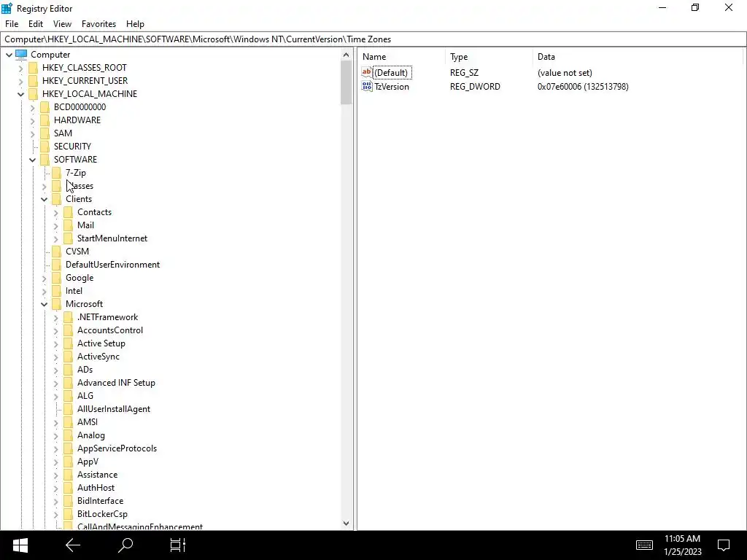Click the .NETFramework folder icon

[69, 317]
